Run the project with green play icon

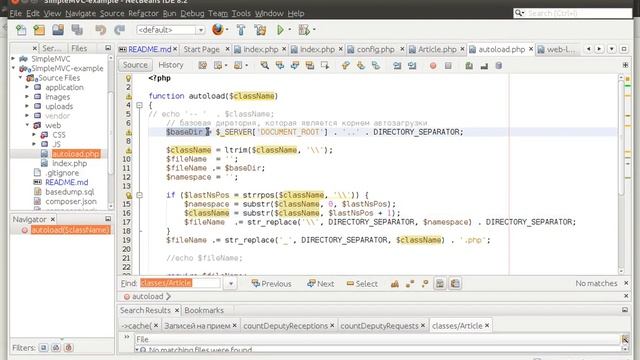click(280, 30)
